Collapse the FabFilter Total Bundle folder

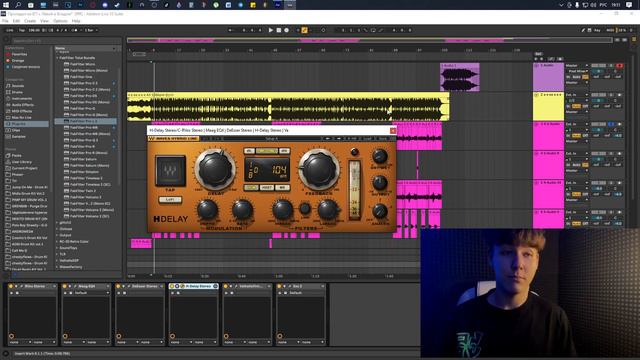click(x=57, y=58)
